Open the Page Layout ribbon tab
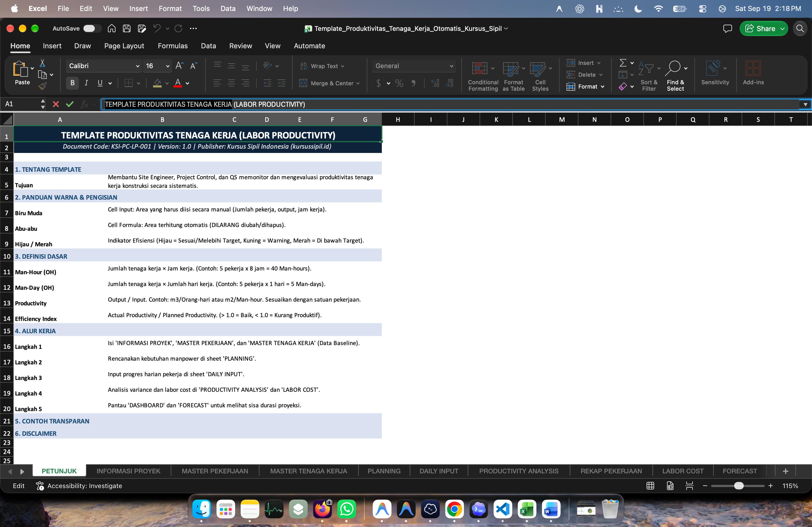 click(124, 46)
